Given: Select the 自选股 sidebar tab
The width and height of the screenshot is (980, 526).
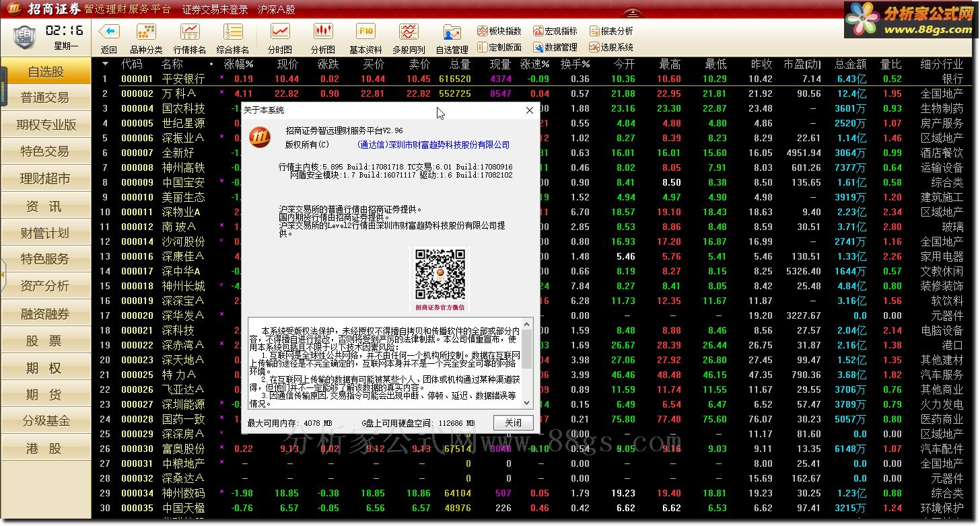Looking at the screenshot, I should pos(46,71).
